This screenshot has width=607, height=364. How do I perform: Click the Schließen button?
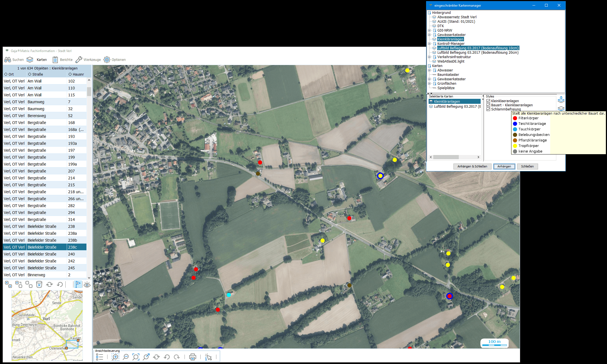click(x=527, y=166)
